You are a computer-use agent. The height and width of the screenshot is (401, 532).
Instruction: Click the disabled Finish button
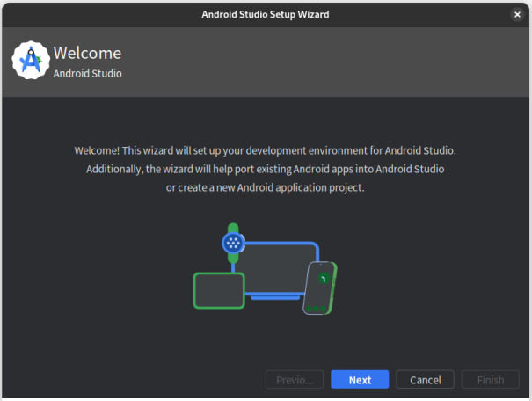point(491,380)
